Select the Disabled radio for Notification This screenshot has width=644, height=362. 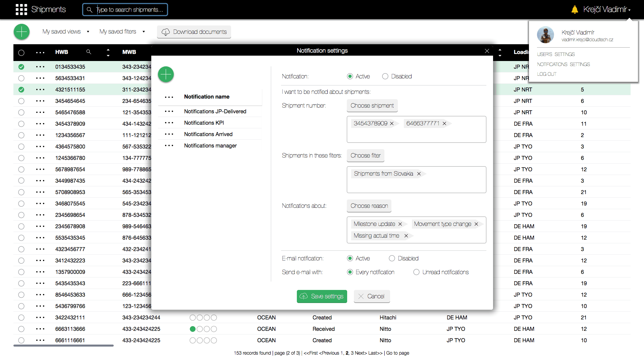coord(385,76)
